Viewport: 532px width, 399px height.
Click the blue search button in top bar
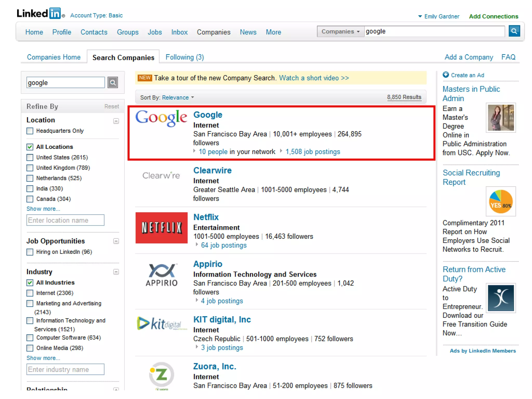tap(514, 31)
